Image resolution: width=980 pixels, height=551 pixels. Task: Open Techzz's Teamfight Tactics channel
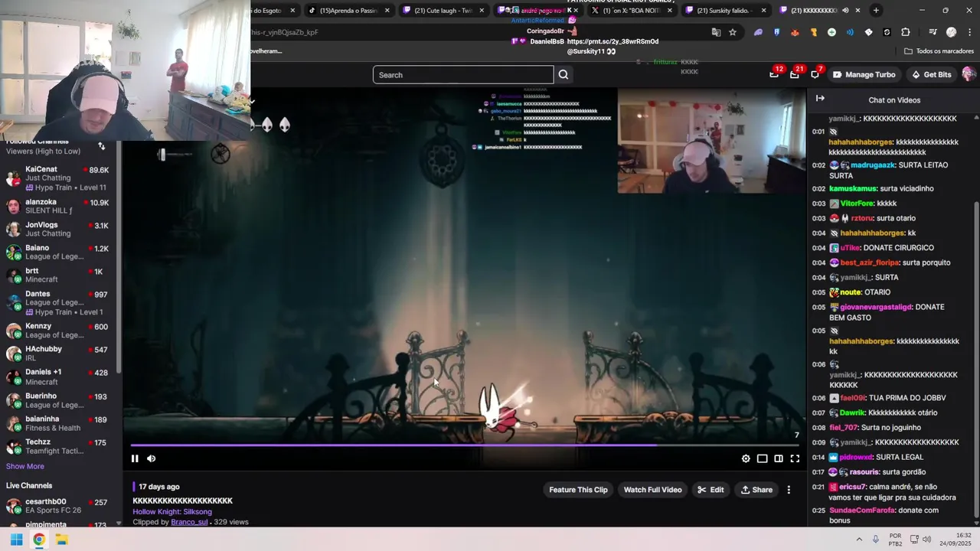[58, 446]
